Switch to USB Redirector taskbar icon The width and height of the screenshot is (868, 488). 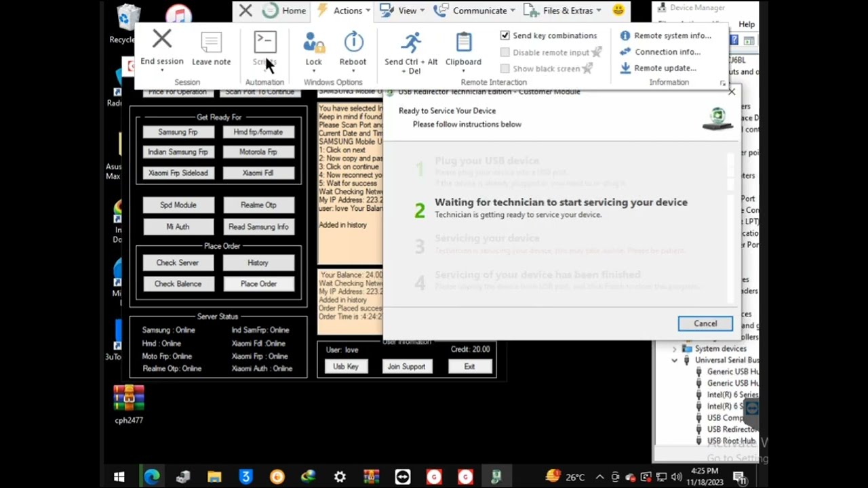pyautogui.click(x=496, y=477)
